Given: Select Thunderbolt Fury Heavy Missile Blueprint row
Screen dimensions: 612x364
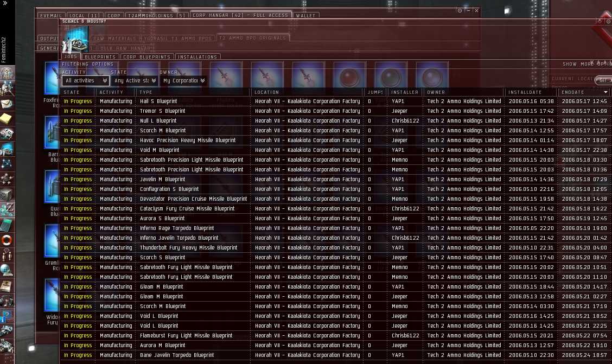Looking at the screenshot, I should (x=336, y=247).
